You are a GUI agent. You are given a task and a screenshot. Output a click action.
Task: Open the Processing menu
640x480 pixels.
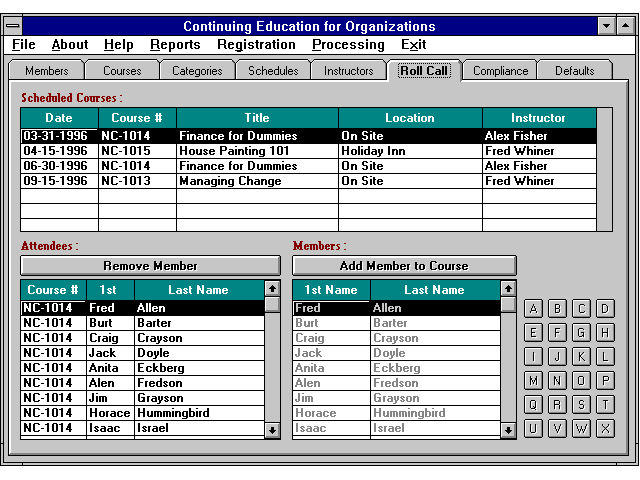point(348,45)
